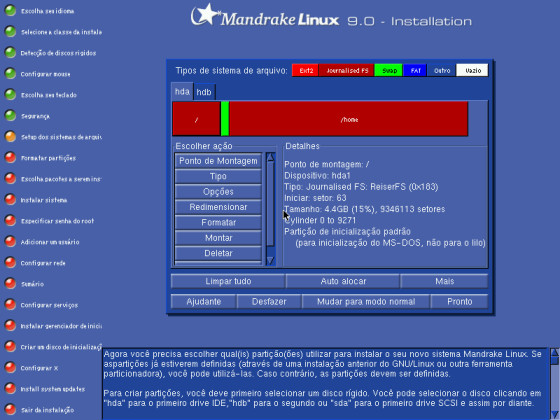This screenshot has width=560, height=420.
Task: Click the red light beside Configurar serviços
Action: tap(10, 305)
